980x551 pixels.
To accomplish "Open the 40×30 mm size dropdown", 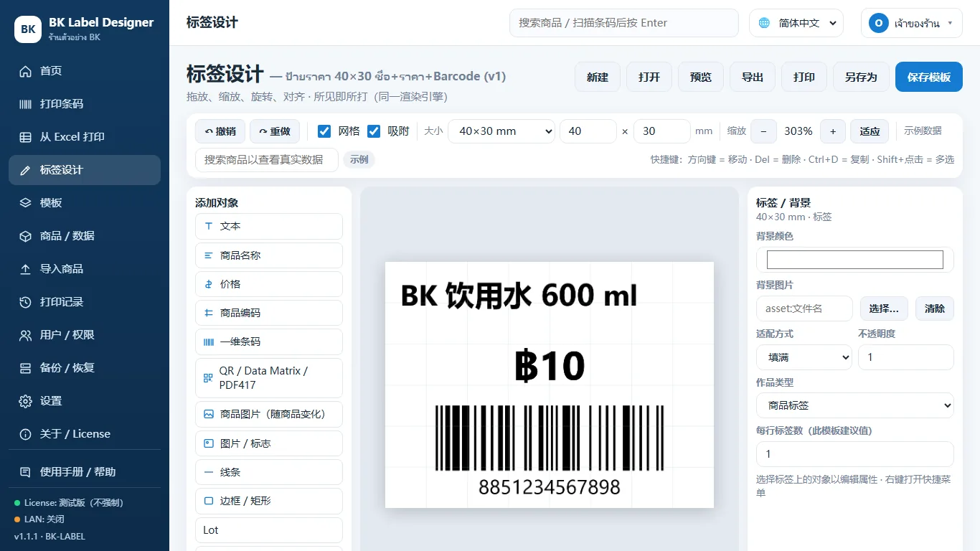I will pyautogui.click(x=501, y=131).
